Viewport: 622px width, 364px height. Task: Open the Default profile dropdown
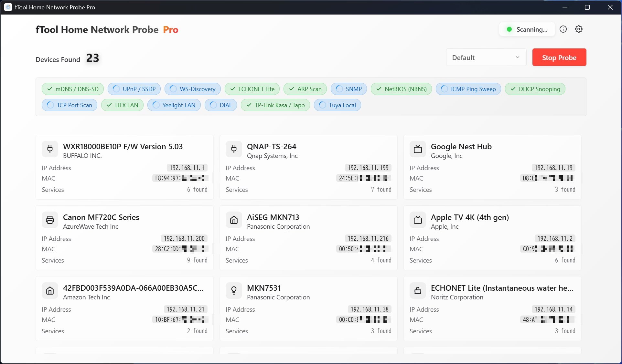pyautogui.click(x=486, y=57)
